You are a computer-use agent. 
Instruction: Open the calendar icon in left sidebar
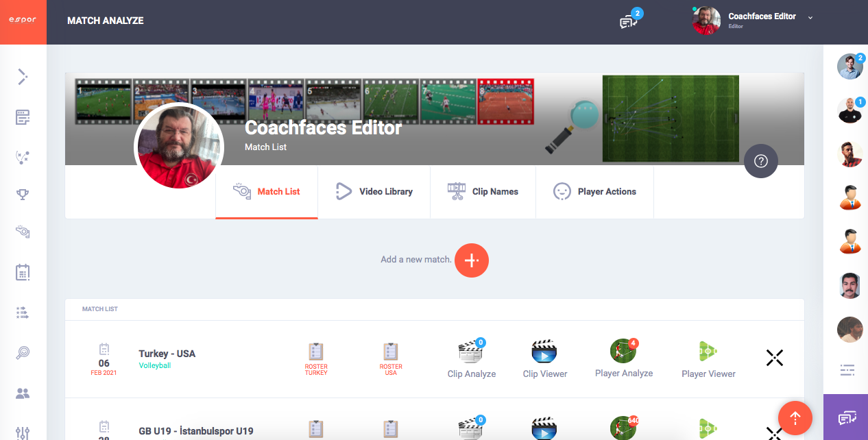pyautogui.click(x=23, y=272)
